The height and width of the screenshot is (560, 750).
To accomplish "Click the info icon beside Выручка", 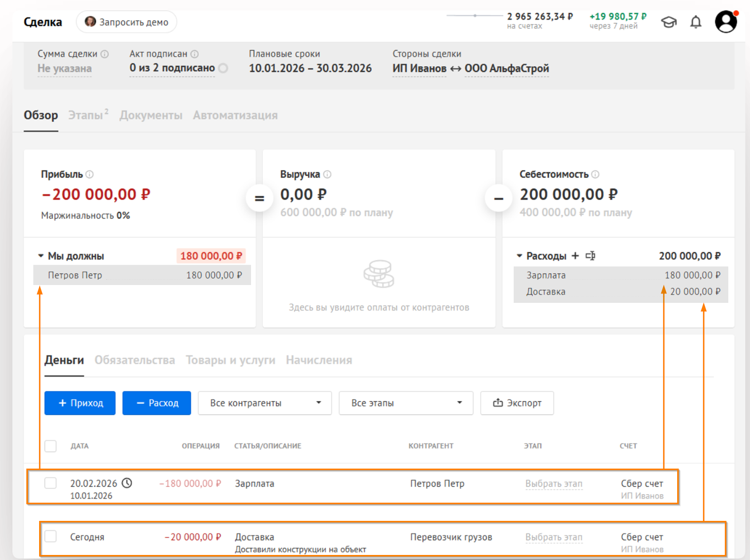I will tap(327, 174).
